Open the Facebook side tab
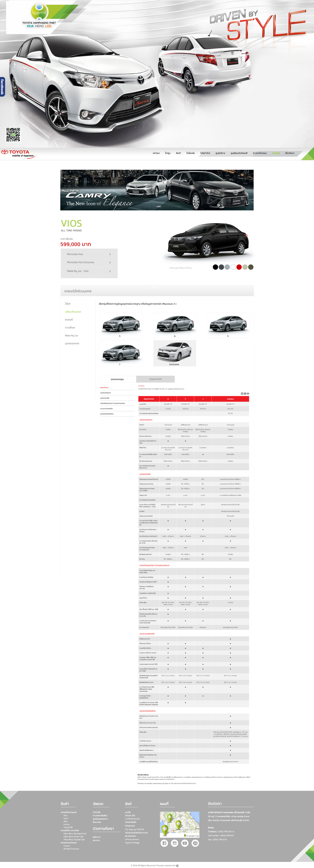 tap(2, 87)
